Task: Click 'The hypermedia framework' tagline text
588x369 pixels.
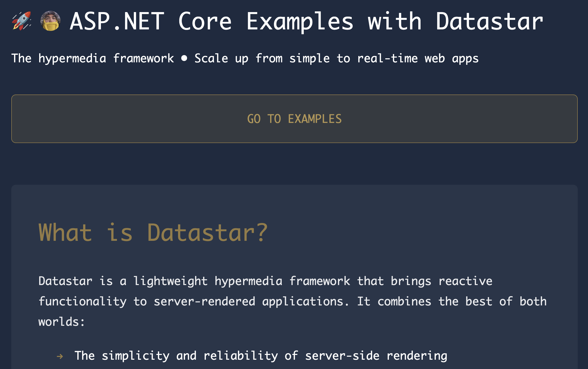Action: pos(92,58)
